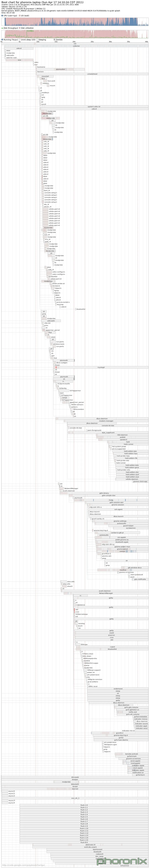Select the 'rtkit-daemon' process bar
This screenshot has height=868, width=150.
coord(122,435)
